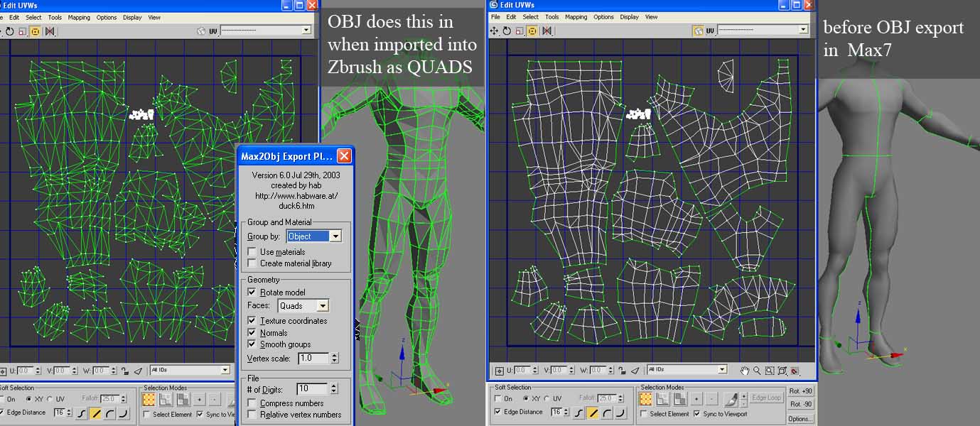Open texture map dropdown in right window
The width and height of the screenshot is (980, 426).
coord(763,31)
